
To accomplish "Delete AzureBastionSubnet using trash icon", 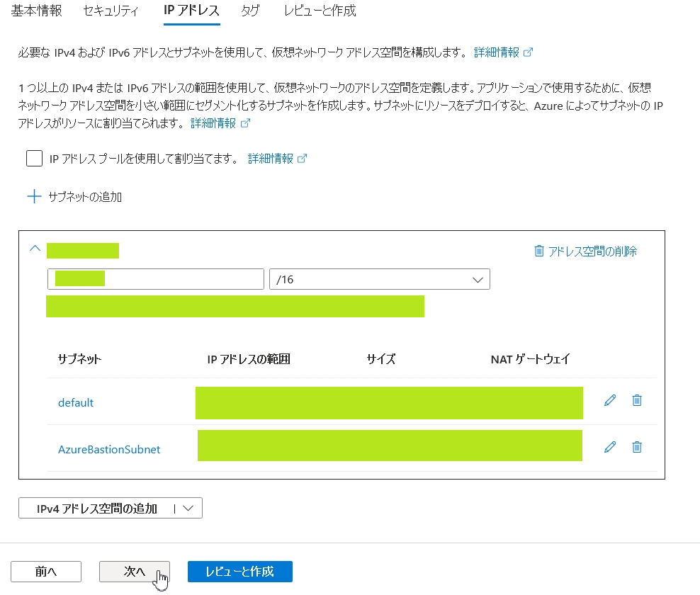I will (636, 447).
